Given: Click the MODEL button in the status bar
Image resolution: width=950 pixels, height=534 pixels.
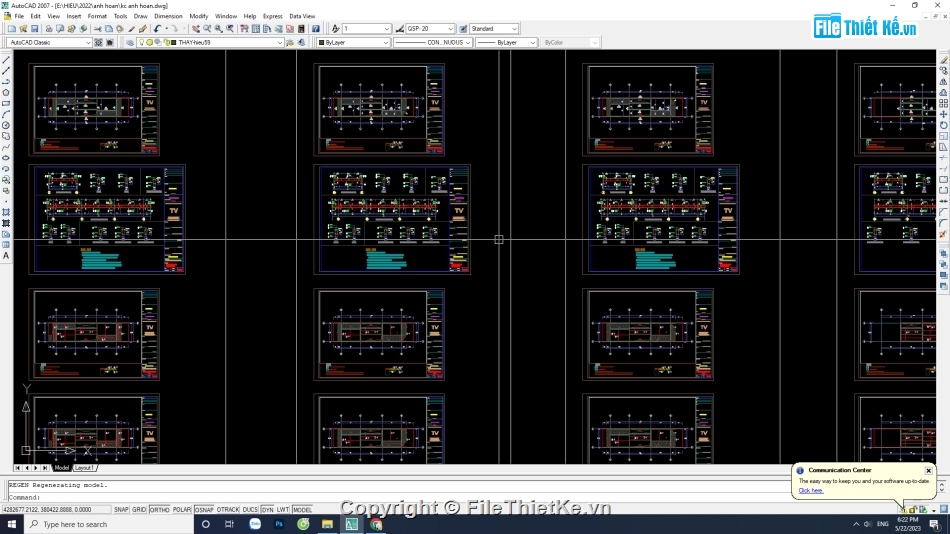Looking at the screenshot, I should (x=302, y=510).
